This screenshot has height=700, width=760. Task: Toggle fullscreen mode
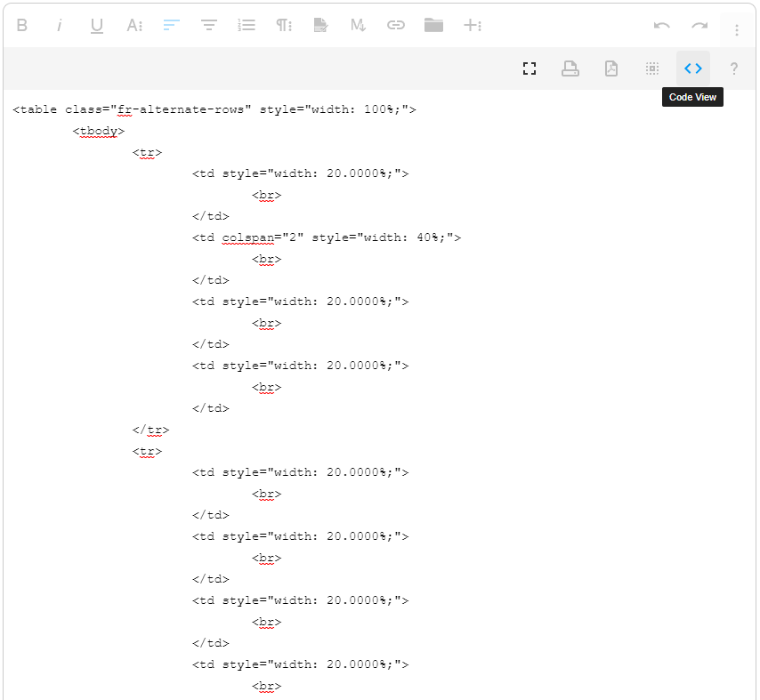point(530,68)
